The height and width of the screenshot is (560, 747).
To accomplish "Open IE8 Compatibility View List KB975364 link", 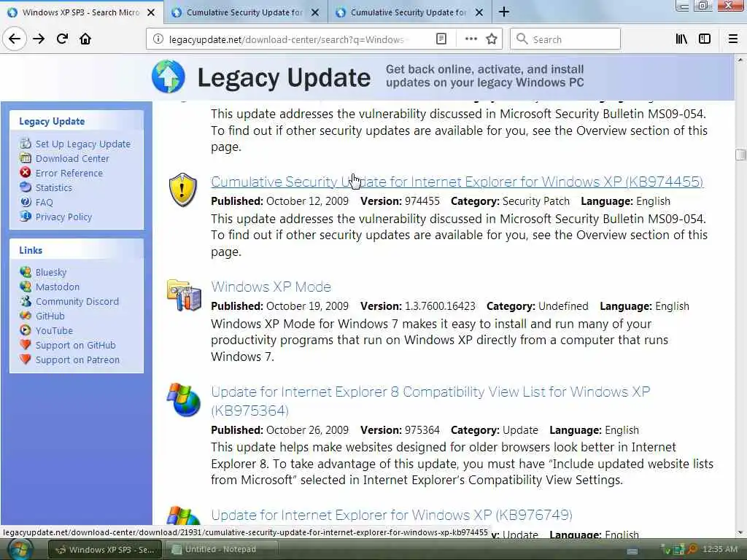I will [430, 401].
